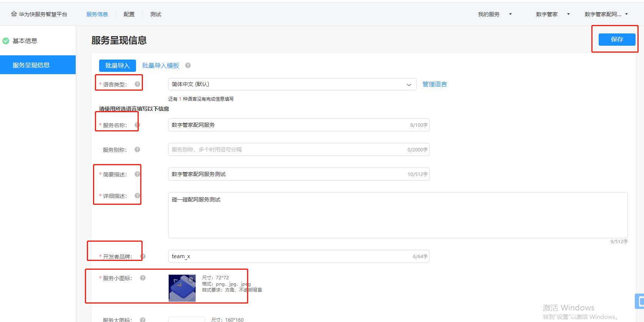Expand the 我的服务 dropdown arrow
644x322 pixels.
[x=510, y=14]
